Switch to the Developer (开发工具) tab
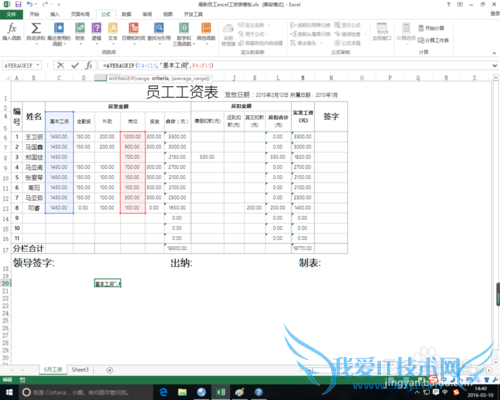This screenshot has width=500, height=400. coord(193,14)
